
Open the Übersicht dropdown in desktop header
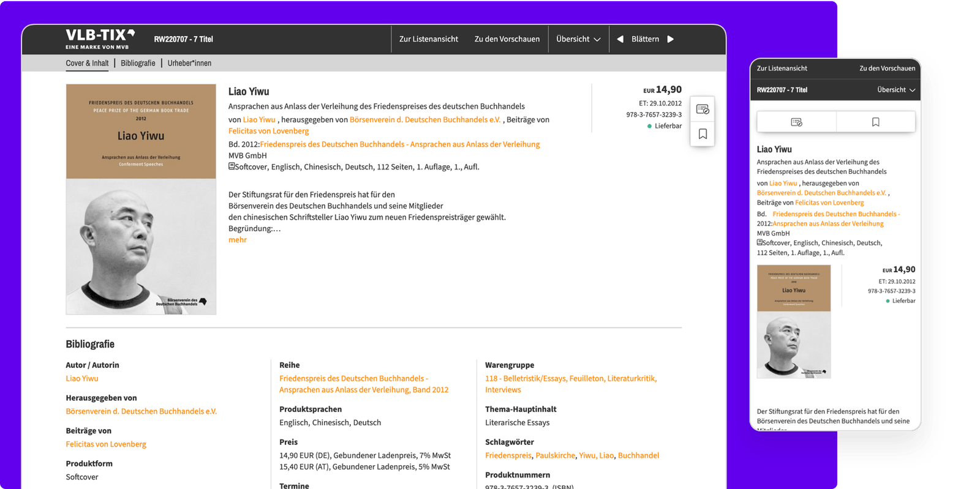(x=578, y=39)
